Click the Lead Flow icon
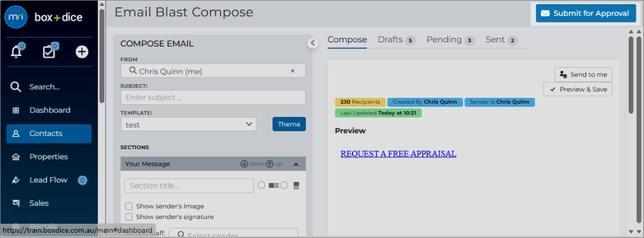644x238 pixels. point(16,180)
